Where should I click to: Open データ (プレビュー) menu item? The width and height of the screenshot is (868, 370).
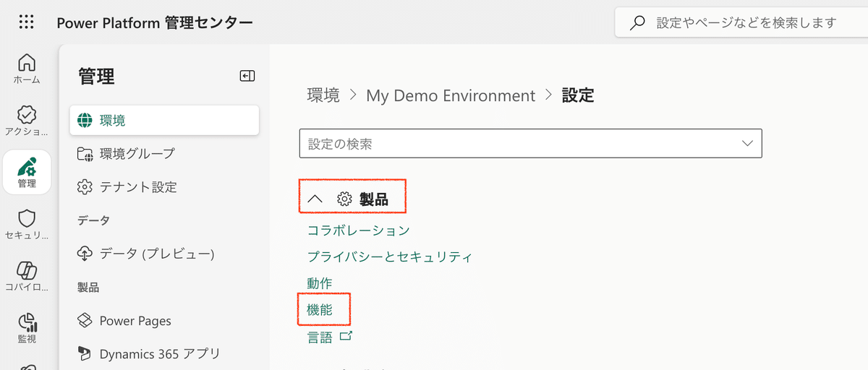156,254
